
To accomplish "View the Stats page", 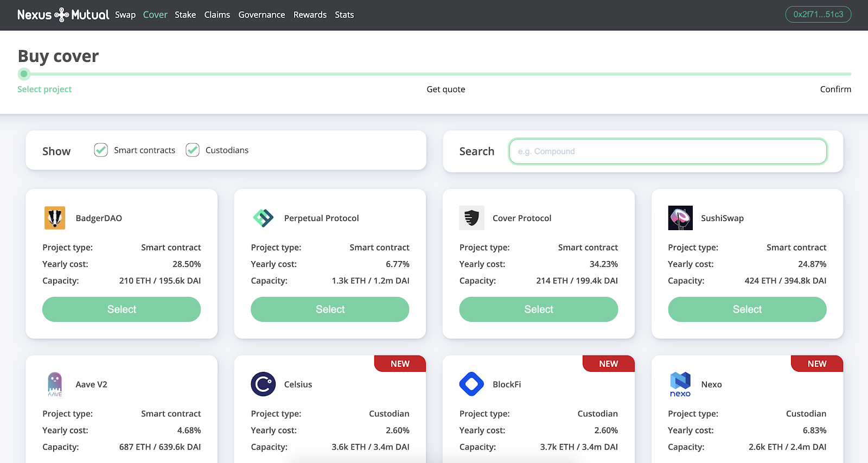I will tap(344, 15).
